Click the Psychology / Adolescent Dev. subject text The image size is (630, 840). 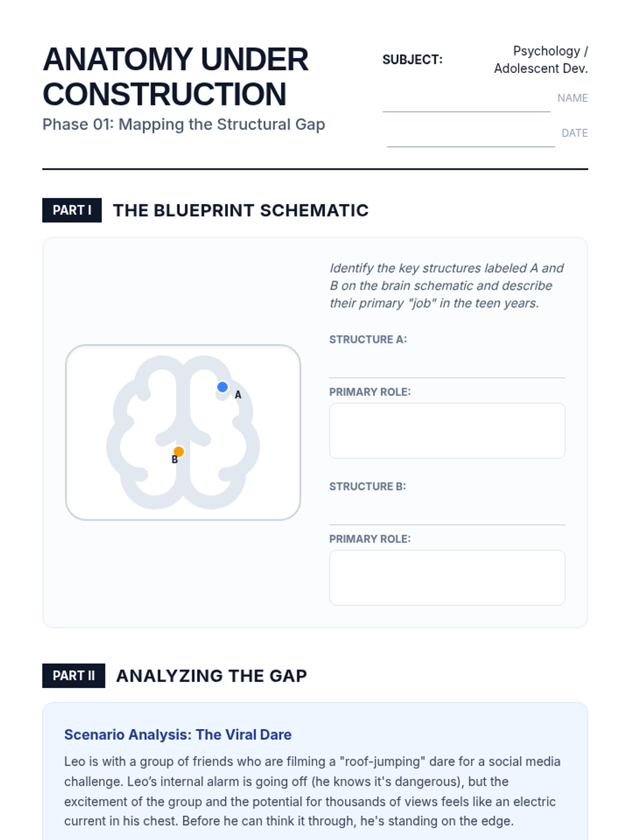pos(541,59)
